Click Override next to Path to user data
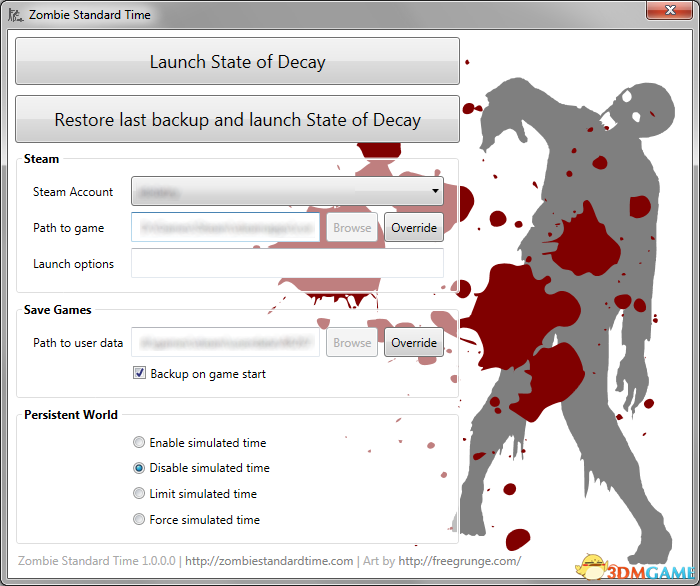Image resolution: width=700 pixels, height=586 pixels. click(x=414, y=342)
